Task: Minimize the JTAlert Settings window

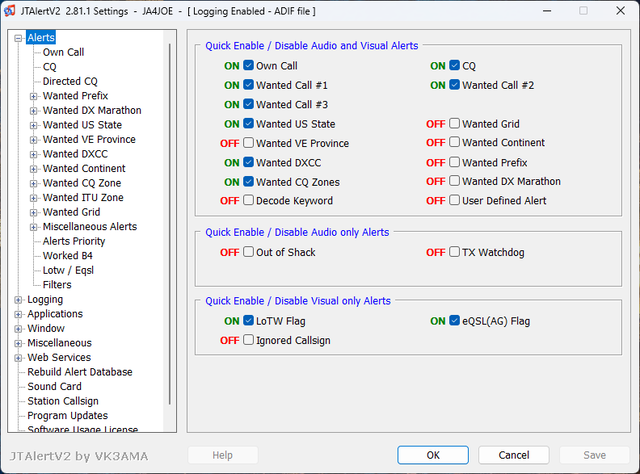Action: [547, 11]
